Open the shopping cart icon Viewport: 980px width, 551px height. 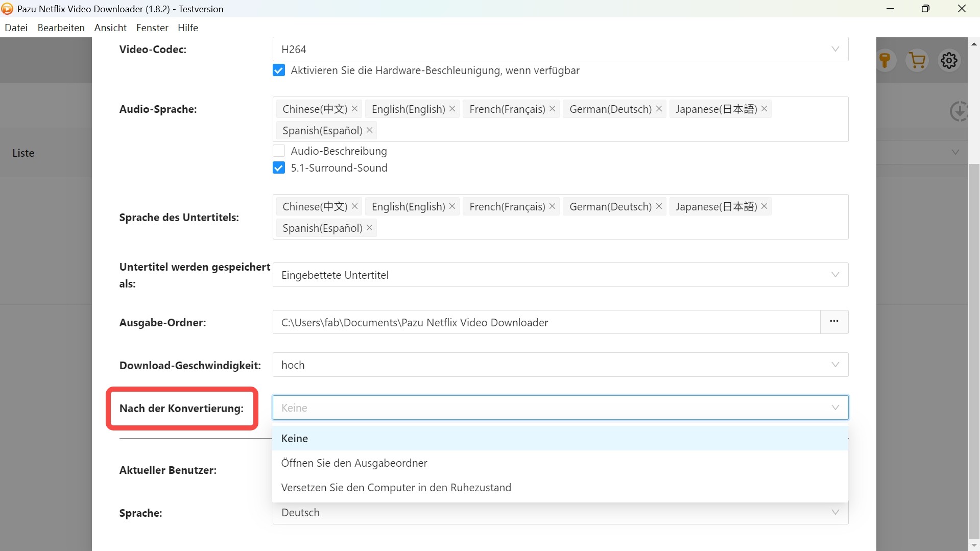[917, 61]
